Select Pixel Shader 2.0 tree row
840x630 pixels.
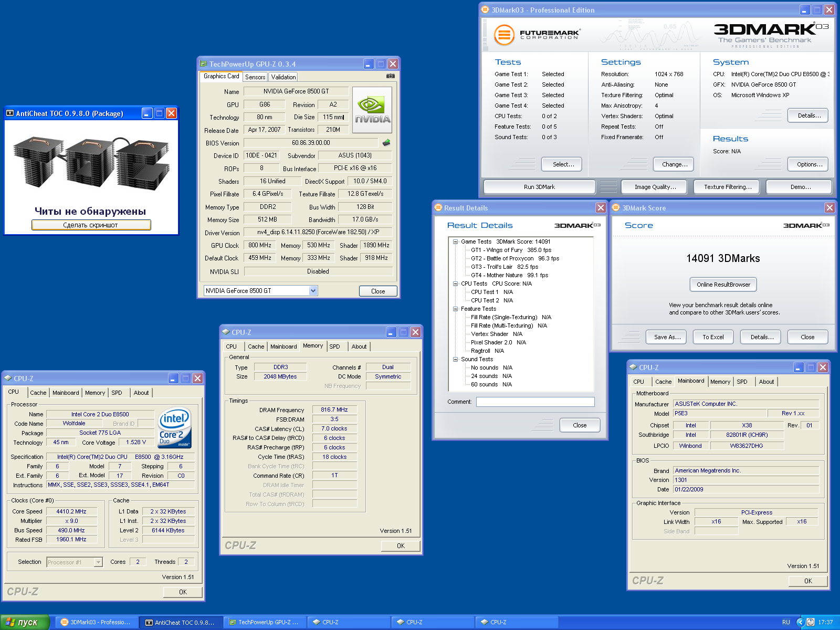point(498,342)
